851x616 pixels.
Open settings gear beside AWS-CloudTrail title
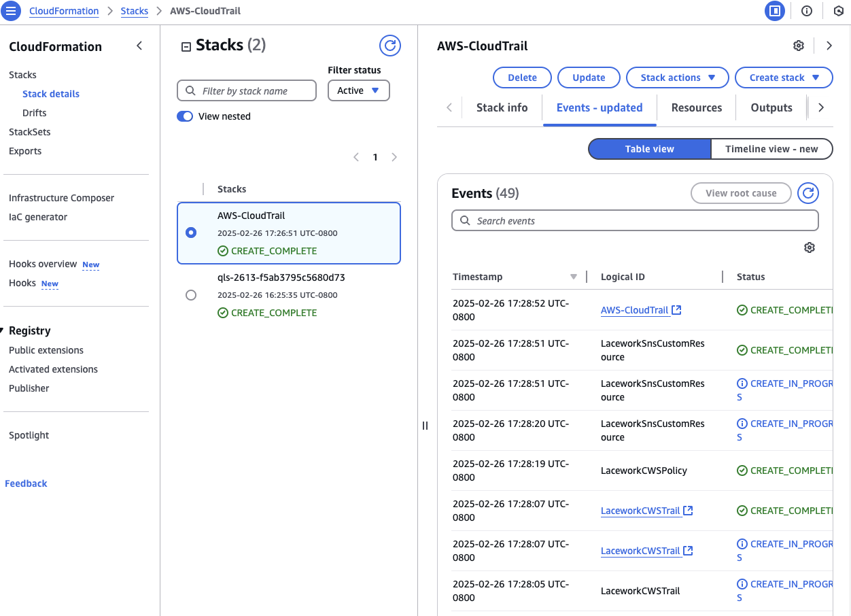click(799, 46)
